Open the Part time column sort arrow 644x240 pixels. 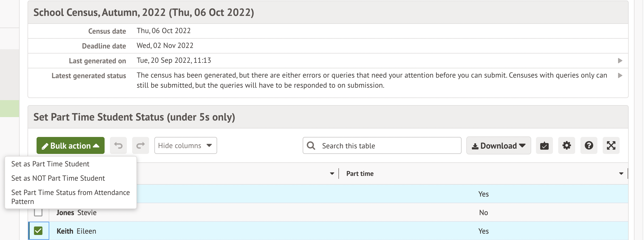tap(621, 174)
